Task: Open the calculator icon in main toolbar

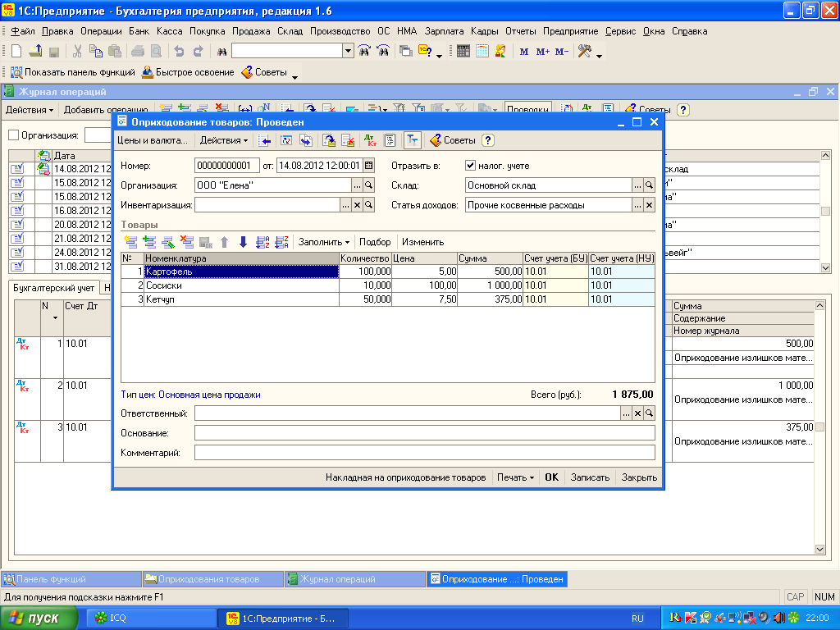Action: 463,52
